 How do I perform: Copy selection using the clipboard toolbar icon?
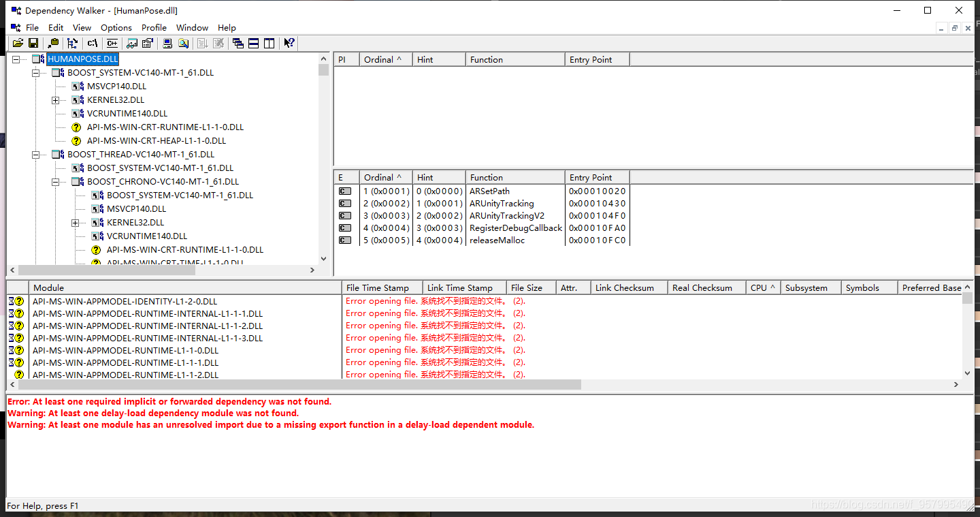click(x=53, y=43)
